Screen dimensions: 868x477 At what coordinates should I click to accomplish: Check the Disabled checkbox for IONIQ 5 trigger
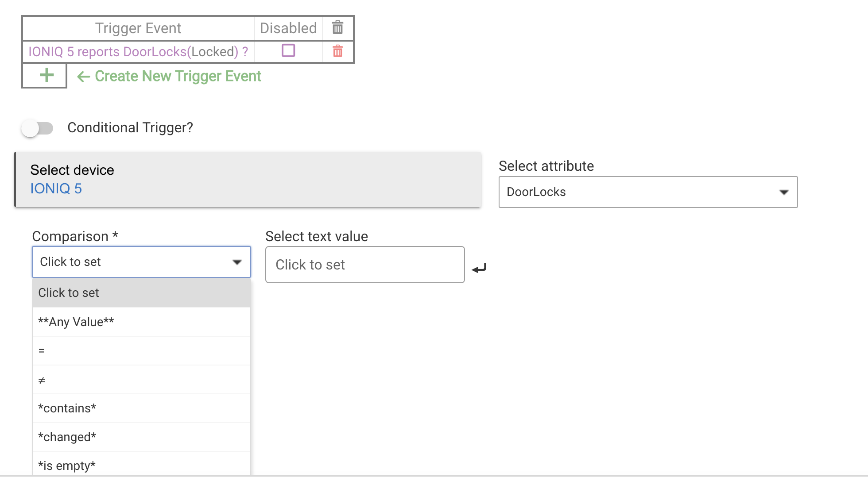coord(288,51)
